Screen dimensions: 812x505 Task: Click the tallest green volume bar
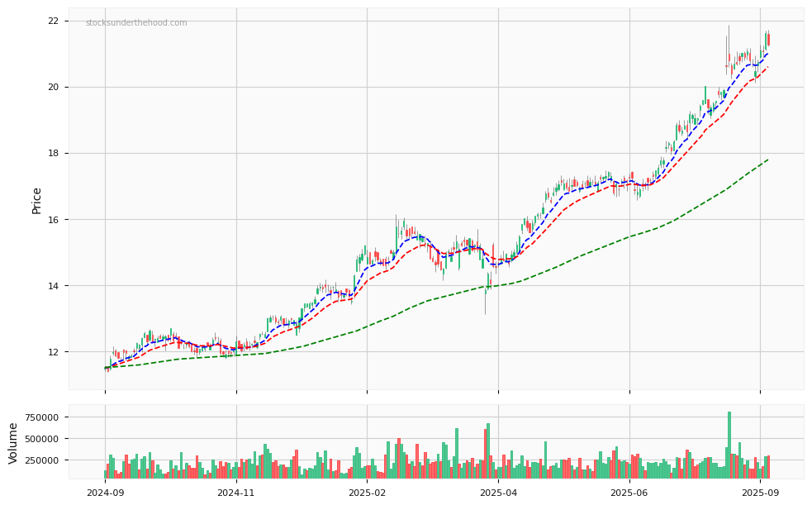pyautogui.click(x=729, y=445)
